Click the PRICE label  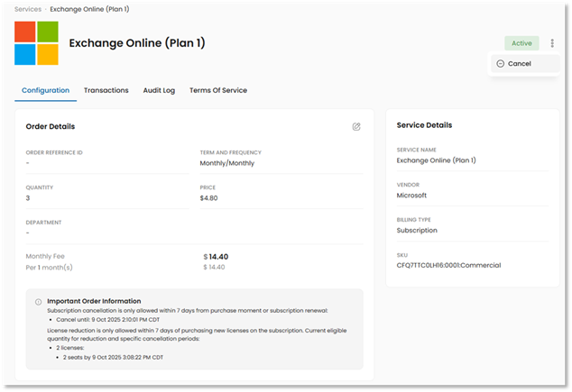[208, 187]
